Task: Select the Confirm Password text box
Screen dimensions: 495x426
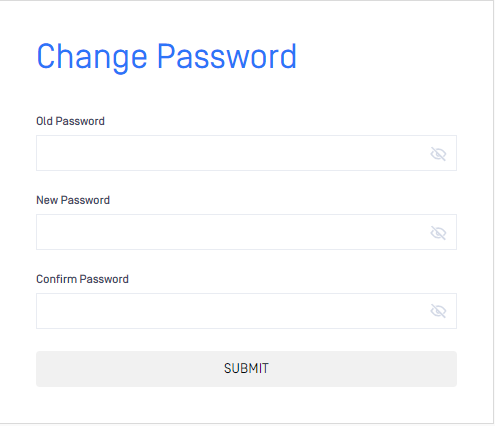Action: (x=246, y=311)
